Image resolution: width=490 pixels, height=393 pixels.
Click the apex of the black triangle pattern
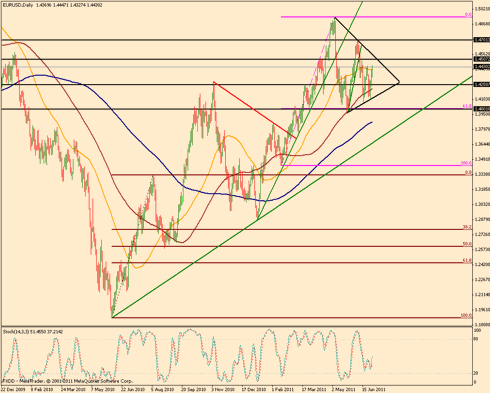coord(399,82)
